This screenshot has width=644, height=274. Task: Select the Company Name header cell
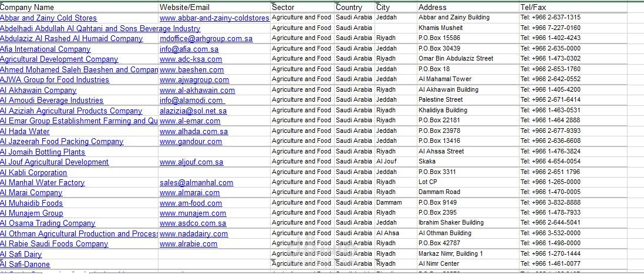(79, 8)
